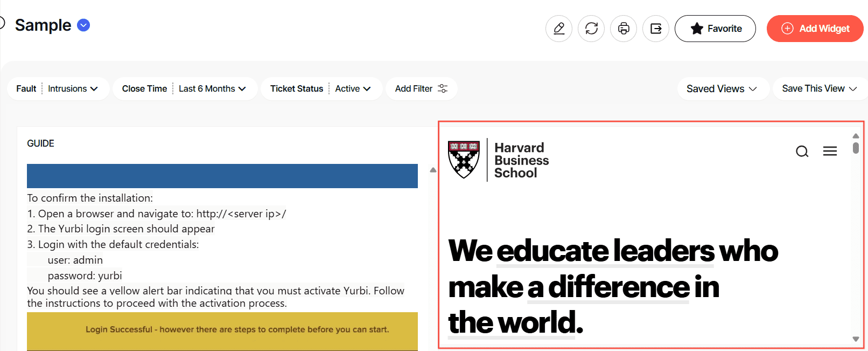
Task: Click the printer icon
Action: (624, 29)
